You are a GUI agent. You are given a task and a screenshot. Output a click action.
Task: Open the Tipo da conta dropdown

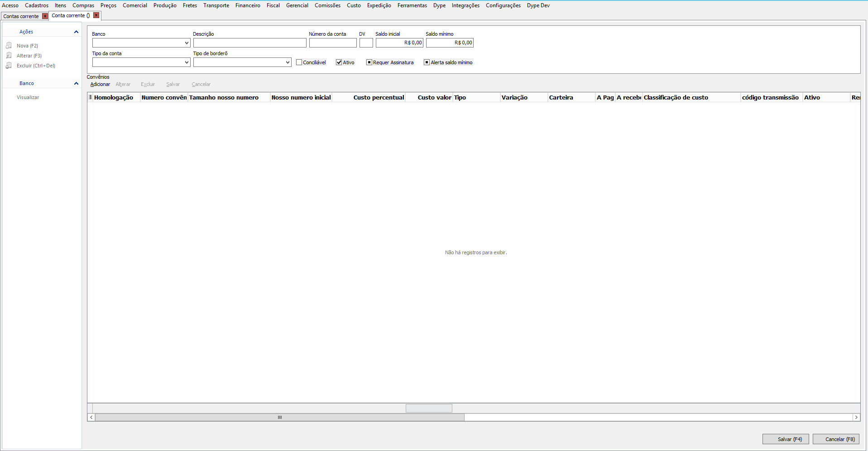coord(187,62)
